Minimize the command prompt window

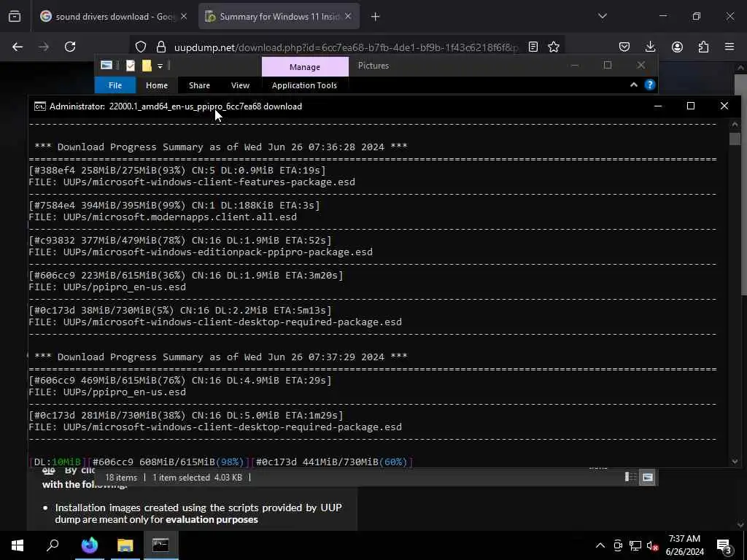click(x=658, y=106)
